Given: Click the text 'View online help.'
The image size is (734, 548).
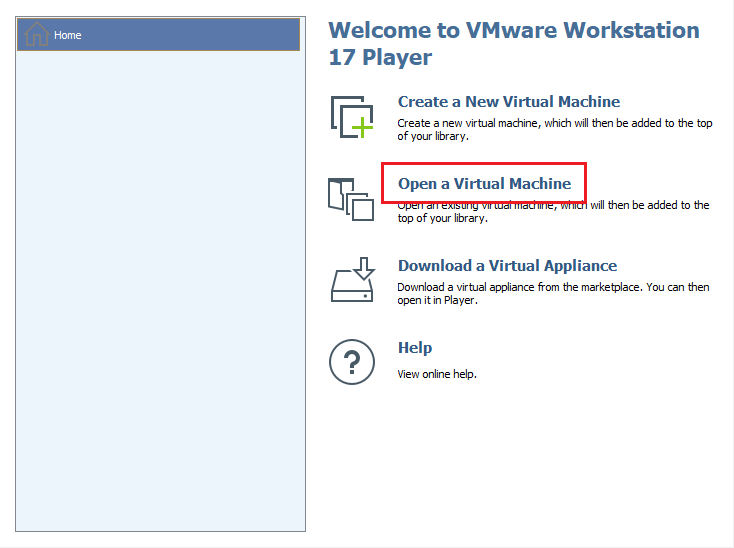Looking at the screenshot, I should point(437,374).
